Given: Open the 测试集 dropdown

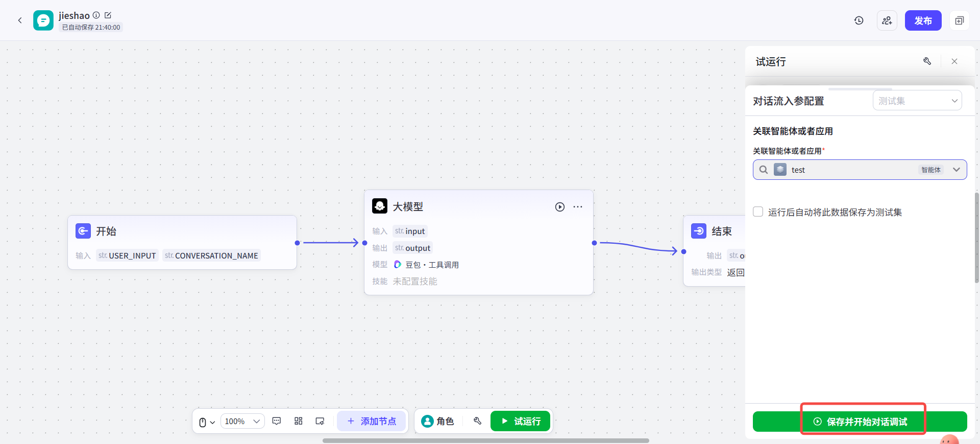Looking at the screenshot, I should pyautogui.click(x=917, y=101).
